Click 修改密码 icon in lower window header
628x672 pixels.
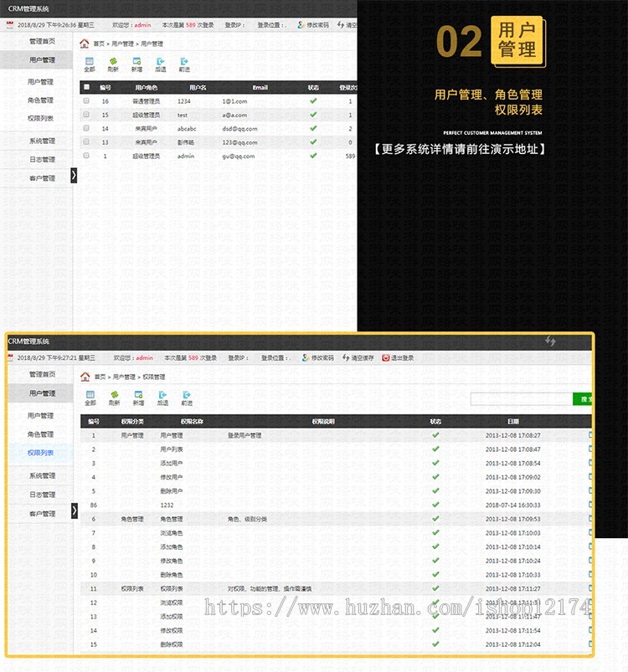tap(306, 357)
